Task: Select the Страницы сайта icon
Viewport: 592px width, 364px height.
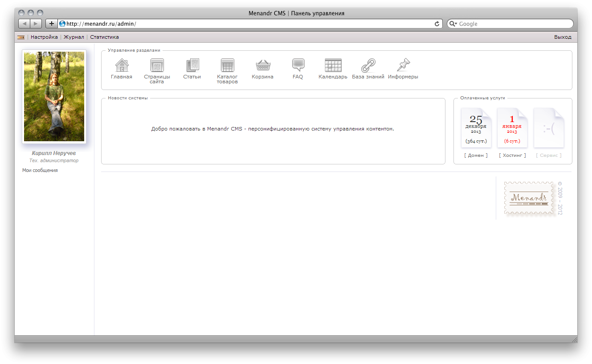Action: [157, 67]
